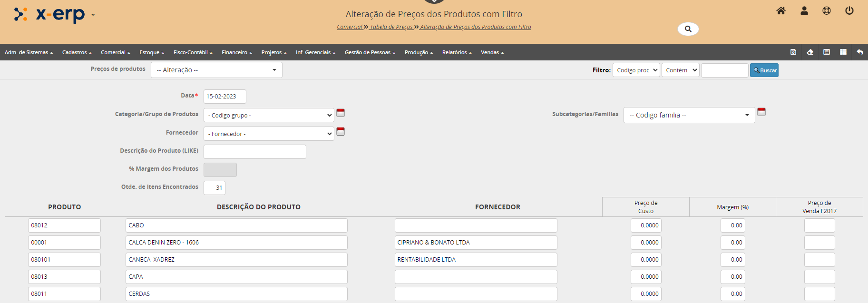Image resolution: width=868 pixels, height=303 pixels.
Task: Open the Codigo grupo dropdown
Action: point(269,116)
